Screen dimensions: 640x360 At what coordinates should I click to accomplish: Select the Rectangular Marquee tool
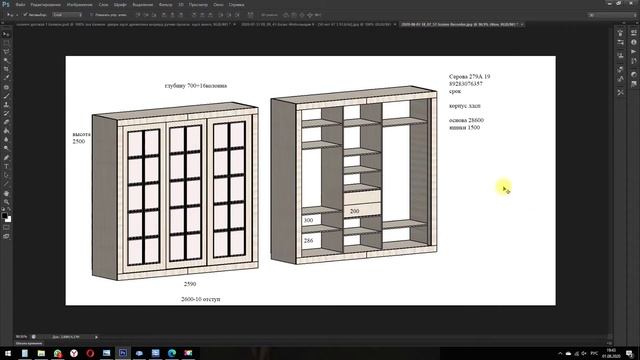(6, 43)
